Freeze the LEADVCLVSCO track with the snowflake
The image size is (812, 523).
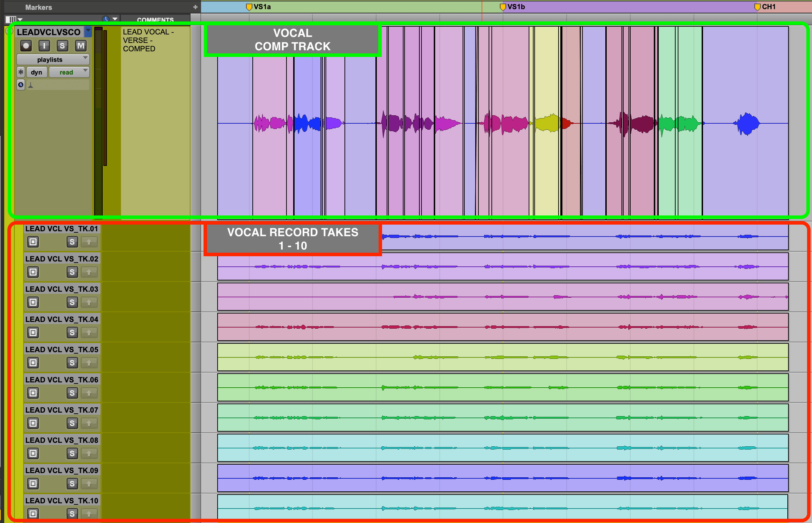(x=21, y=72)
